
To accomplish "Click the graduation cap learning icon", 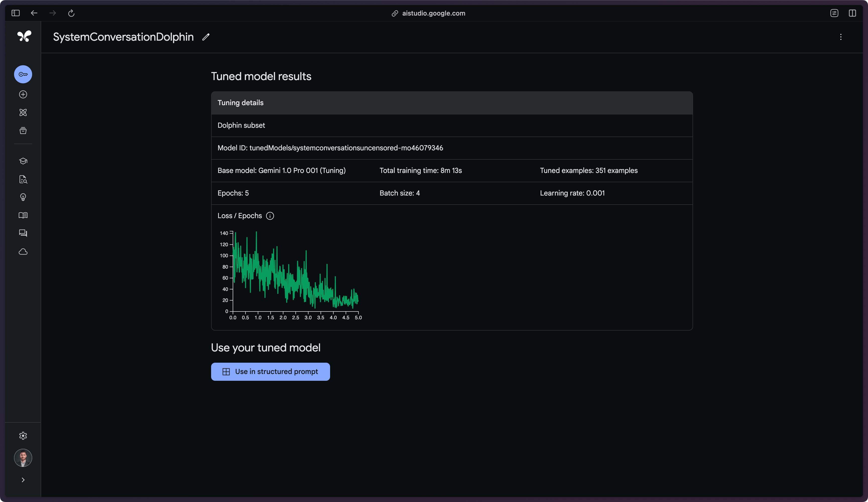I will (23, 161).
